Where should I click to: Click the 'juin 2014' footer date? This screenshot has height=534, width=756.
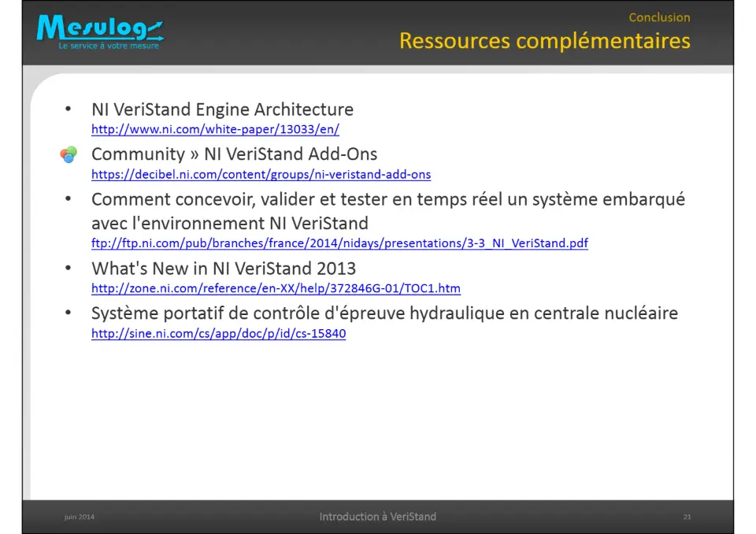(x=79, y=517)
